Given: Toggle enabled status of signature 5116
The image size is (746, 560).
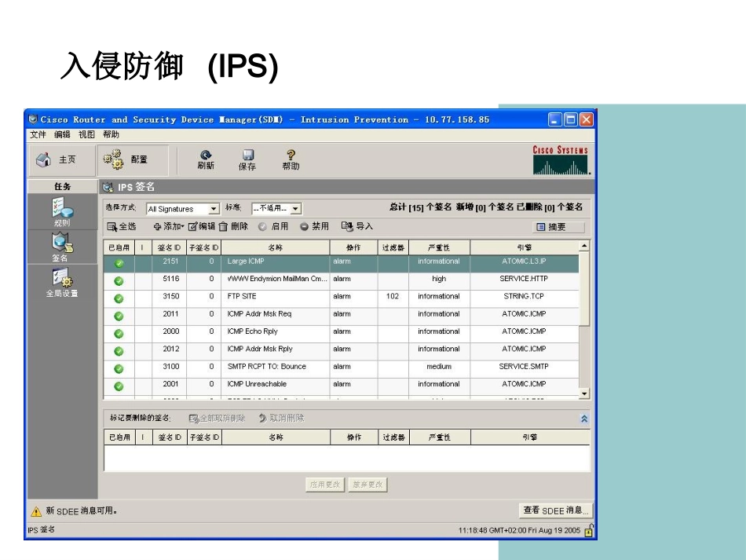Looking at the screenshot, I should pos(119,280).
